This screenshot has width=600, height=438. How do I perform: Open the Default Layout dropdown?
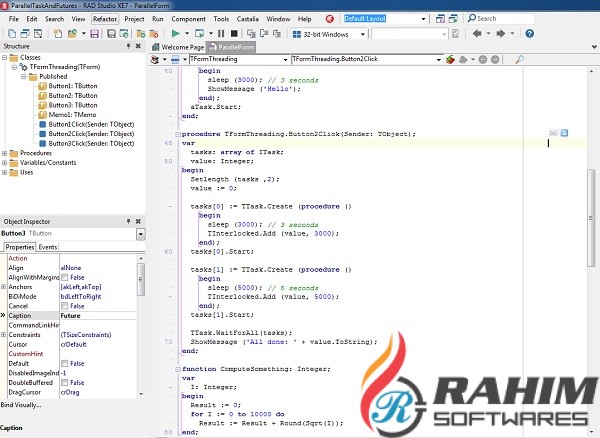(x=423, y=19)
